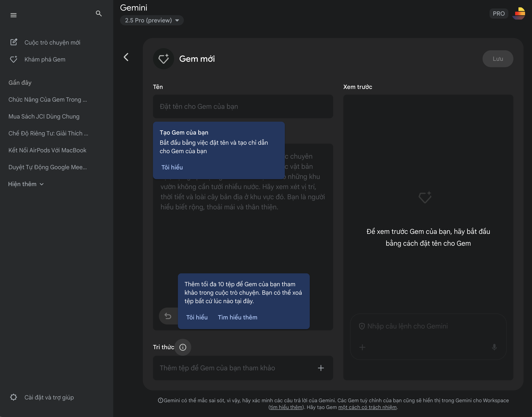Click the tìm hiểu thêm footer link

[286, 407]
